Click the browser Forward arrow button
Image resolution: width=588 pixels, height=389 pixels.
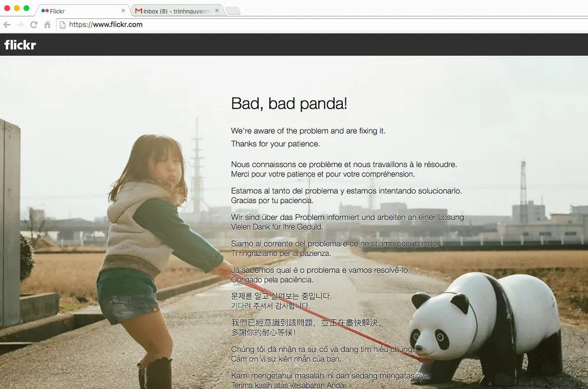[x=20, y=25]
